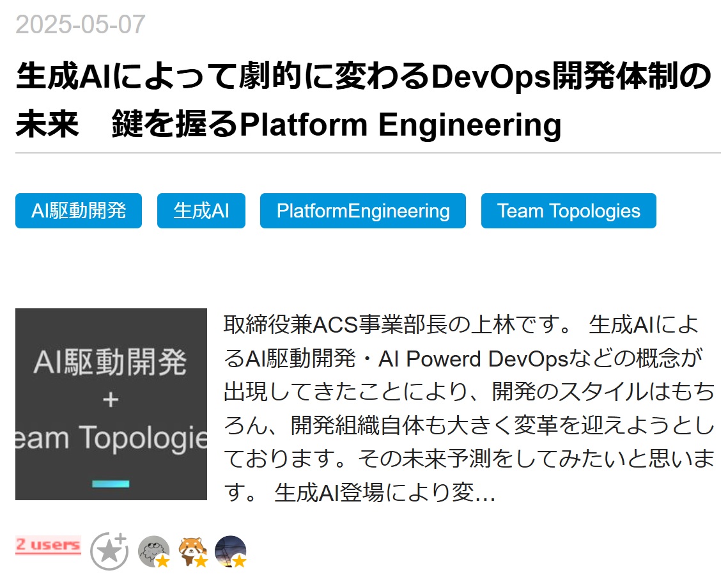Click the 2025-05-07 post date
The height and width of the screenshot is (584, 728).
tap(81, 25)
